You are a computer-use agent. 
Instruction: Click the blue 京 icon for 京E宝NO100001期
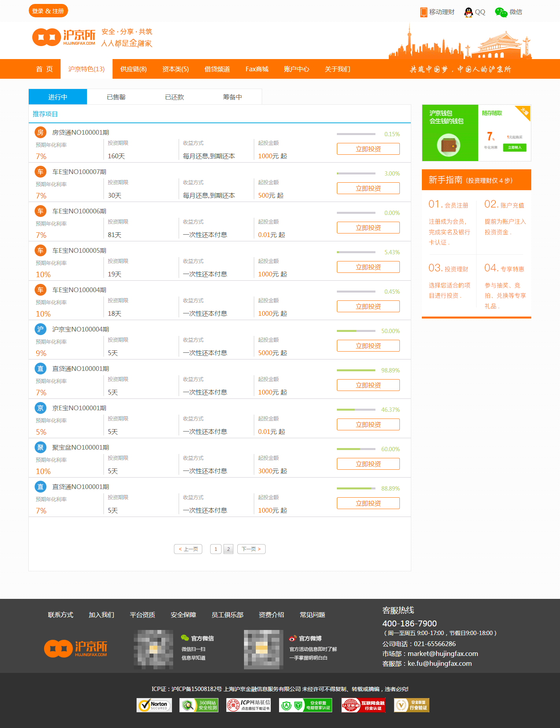click(x=41, y=408)
